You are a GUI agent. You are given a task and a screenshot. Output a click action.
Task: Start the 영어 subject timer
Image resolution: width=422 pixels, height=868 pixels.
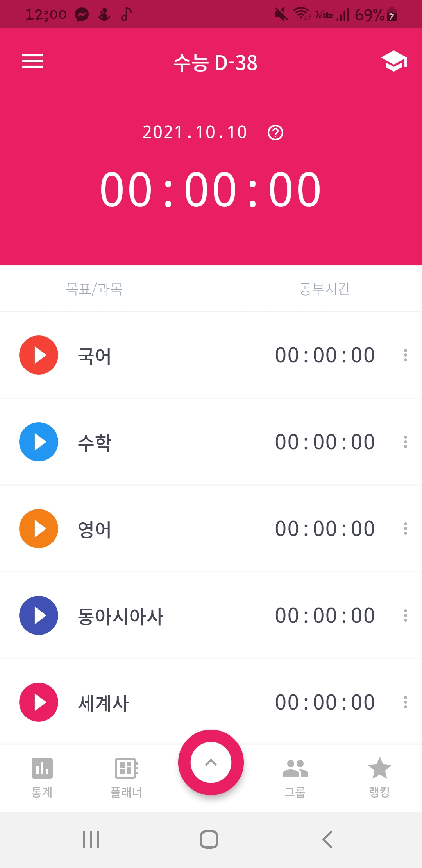point(39,529)
